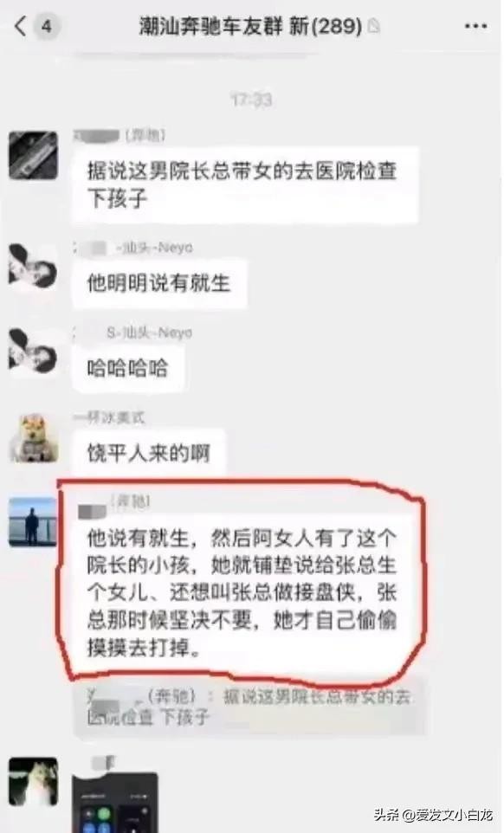This screenshot has width=504, height=833.
Task: Open the black car-keys avatar profile
Action: (x=34, y=155)
